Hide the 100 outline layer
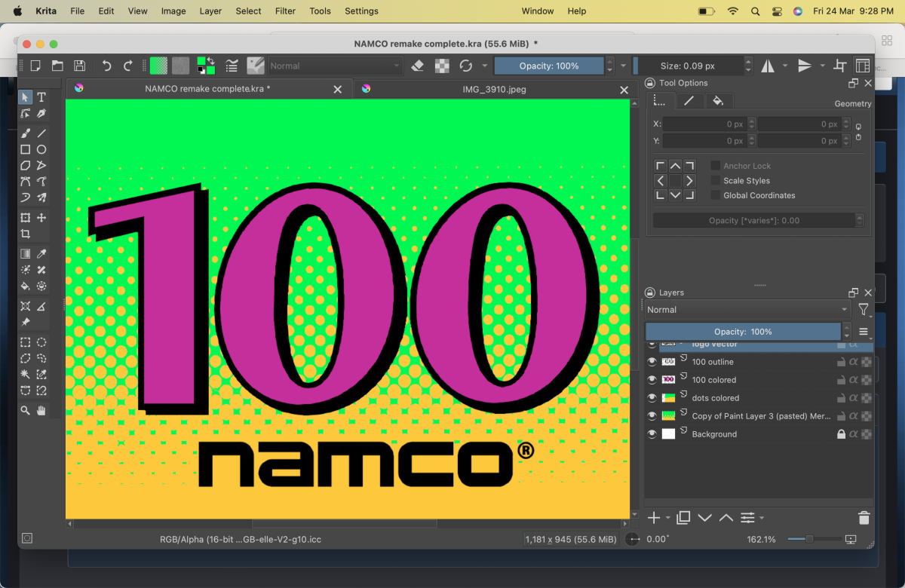Screen dimensions: 905x588 point(652,362)
